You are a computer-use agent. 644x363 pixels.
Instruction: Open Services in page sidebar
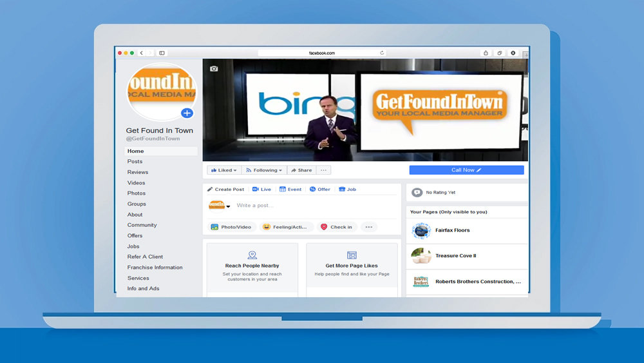coord(138,278)
